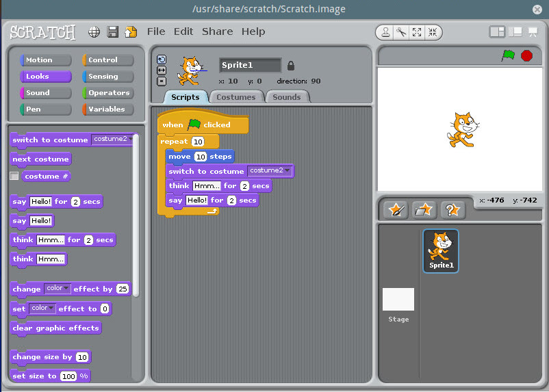Select the Looks block category
Image resolution: width=549 pixels, height=392 pixels.
[46, 77]
